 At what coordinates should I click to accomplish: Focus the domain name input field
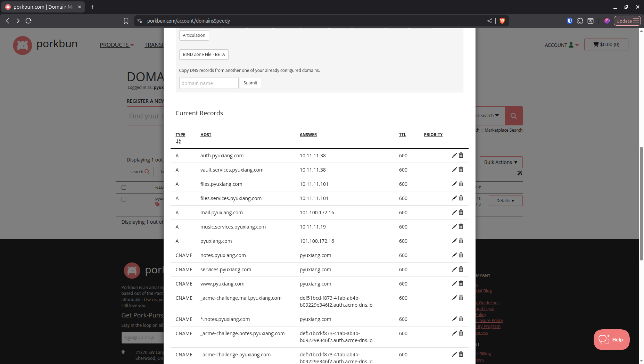(x=208, y=83)
